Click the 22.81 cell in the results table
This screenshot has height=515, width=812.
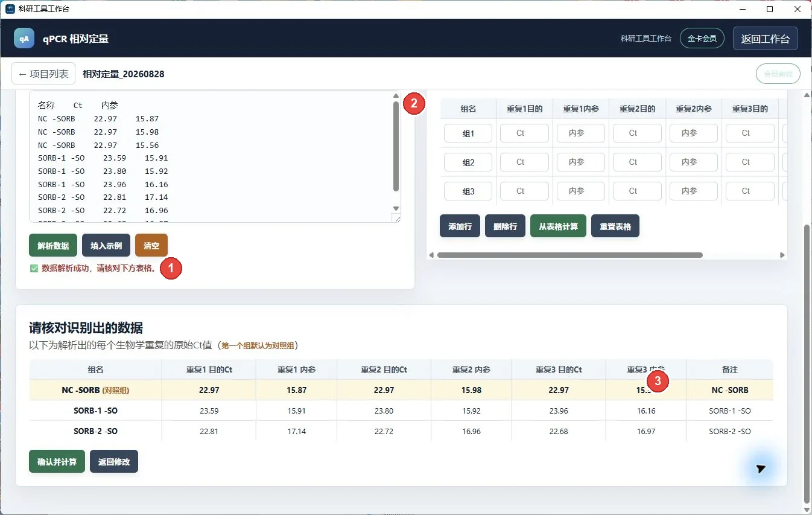click(x=209, y=431)
